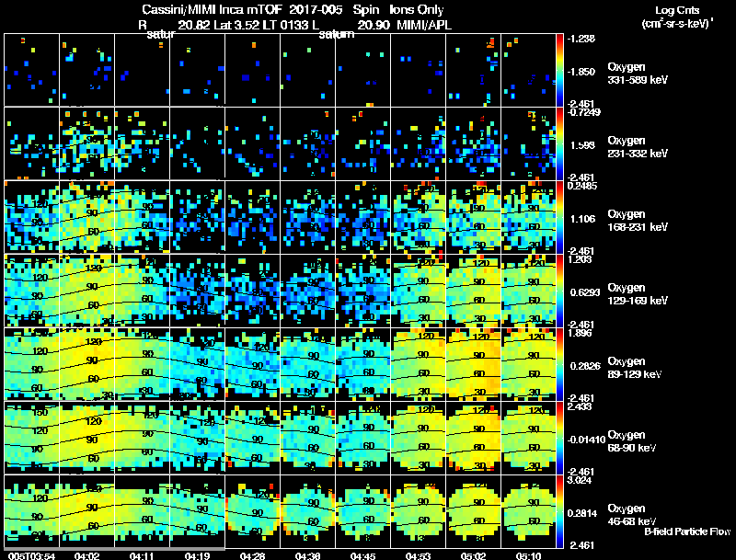Select the Oxygen 129-169 keV label

638,294
